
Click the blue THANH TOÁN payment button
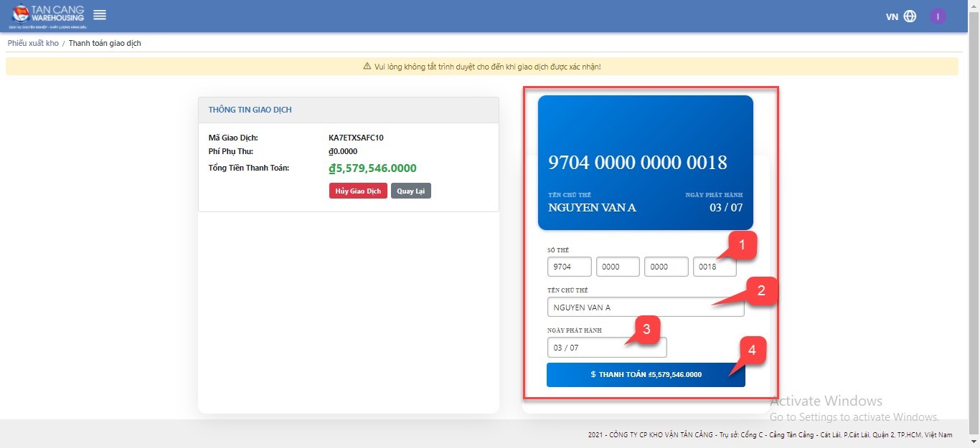click(x=645, y=374)
